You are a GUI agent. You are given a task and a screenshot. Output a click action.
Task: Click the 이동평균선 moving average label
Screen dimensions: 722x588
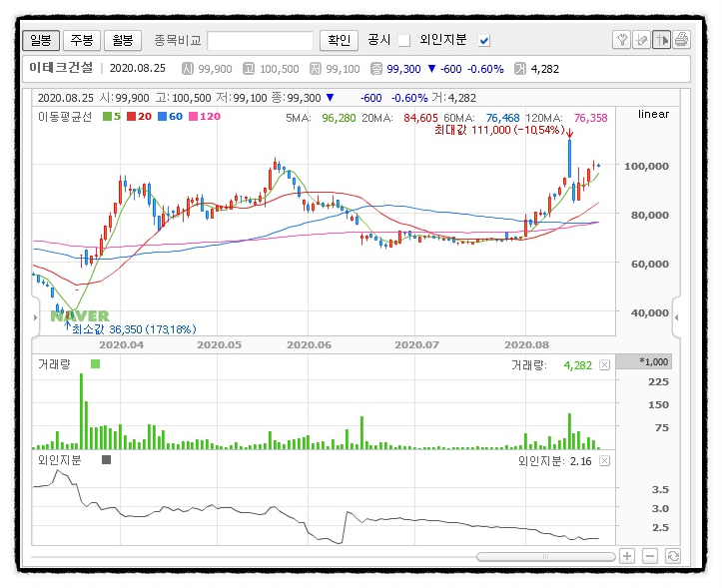click(x=65, y=117)
